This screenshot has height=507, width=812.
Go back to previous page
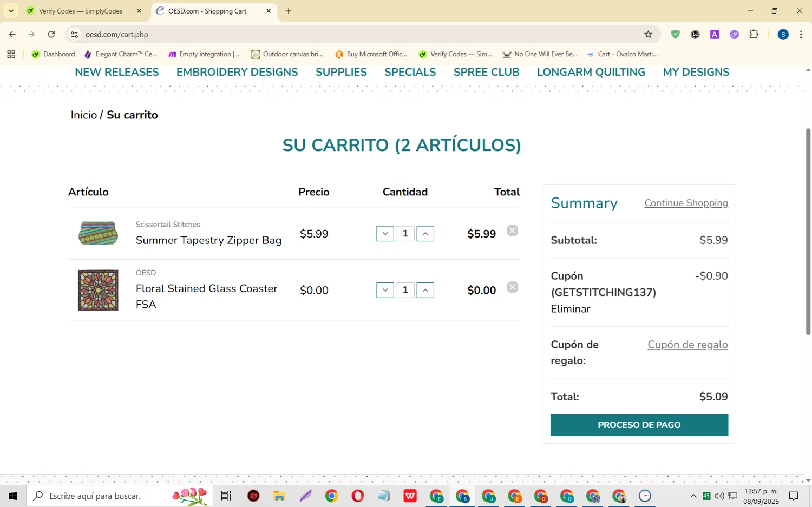click(x=12, y=34)
